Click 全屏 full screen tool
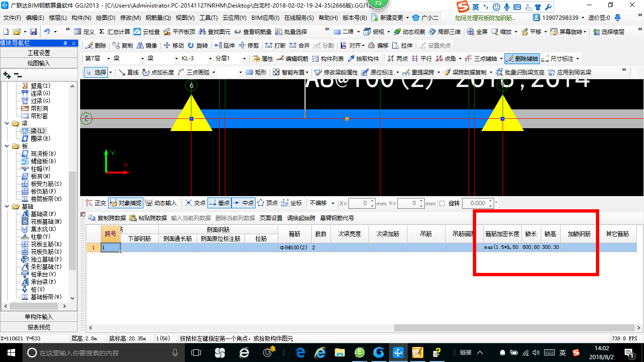Screen dimensions: 644x362 tap(477, 32)
